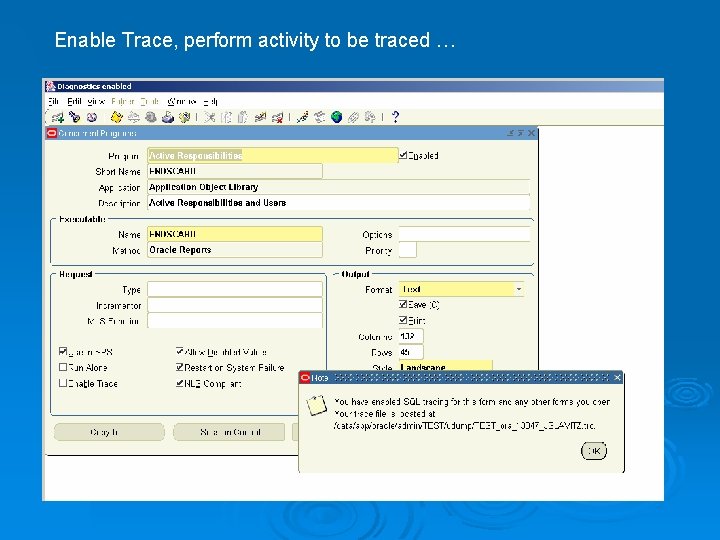The image size is (720, 540).
Task: Toggle the Print checkbox under Output
Action: tap(403, 320)
